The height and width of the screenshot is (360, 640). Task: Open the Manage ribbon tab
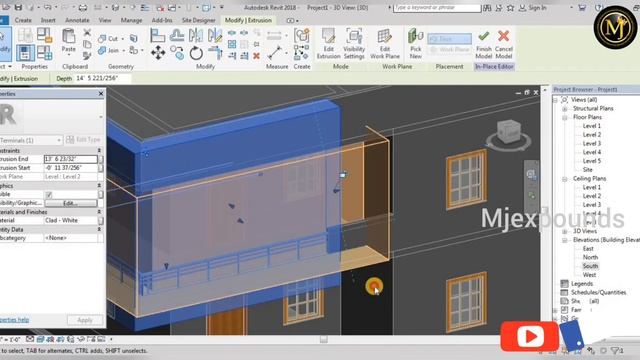pyautogui.click(x=131, y=20)
